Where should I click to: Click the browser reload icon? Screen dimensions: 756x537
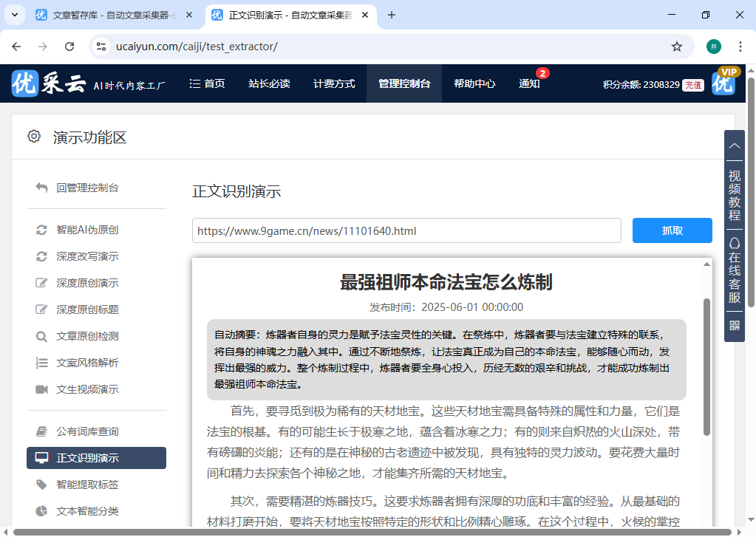tap(69, 47)
